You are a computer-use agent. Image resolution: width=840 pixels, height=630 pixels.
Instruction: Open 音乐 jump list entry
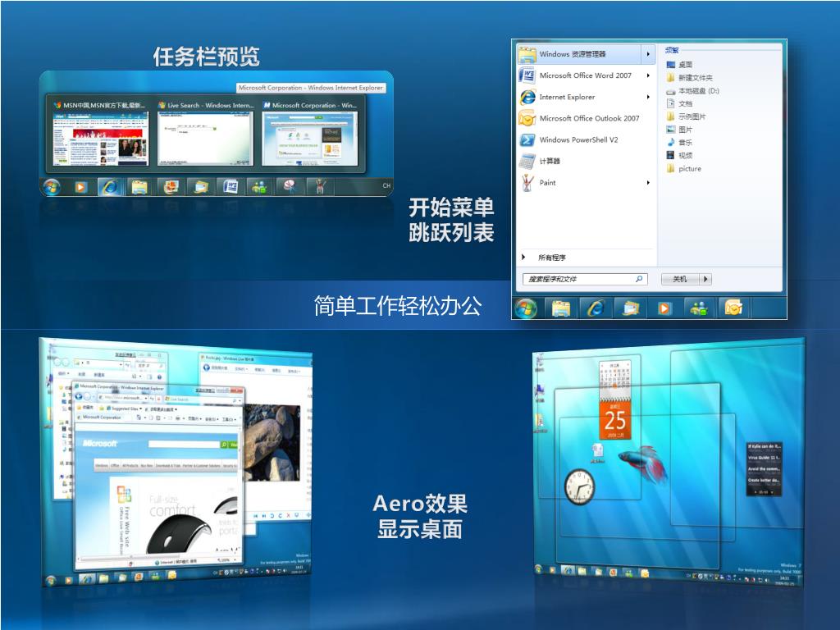[679, 142]
